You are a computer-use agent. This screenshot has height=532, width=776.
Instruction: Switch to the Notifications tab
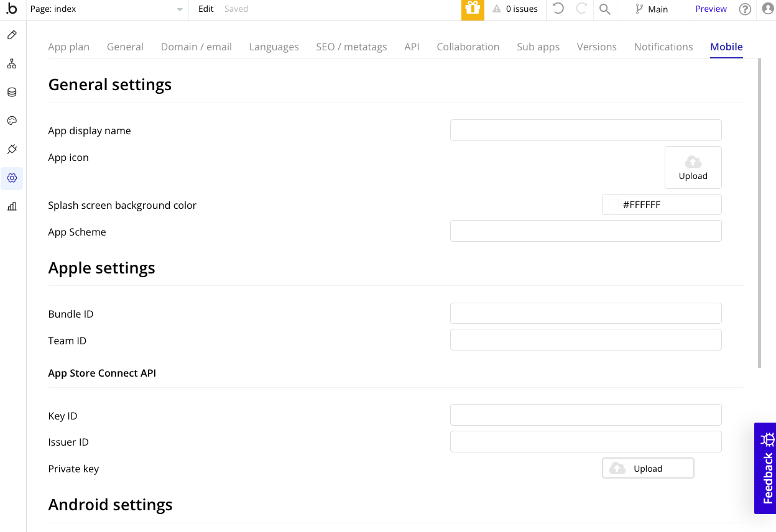663,47
